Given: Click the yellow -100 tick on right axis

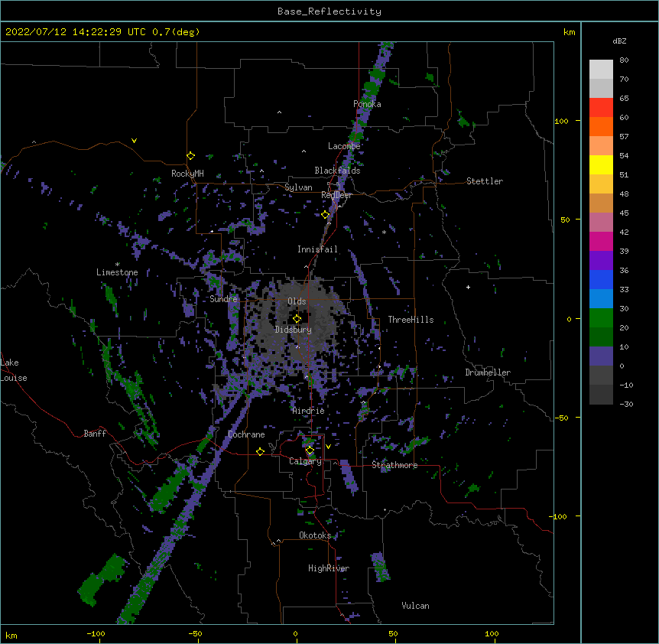Looking at the screenshot, I should pos(559,516).
